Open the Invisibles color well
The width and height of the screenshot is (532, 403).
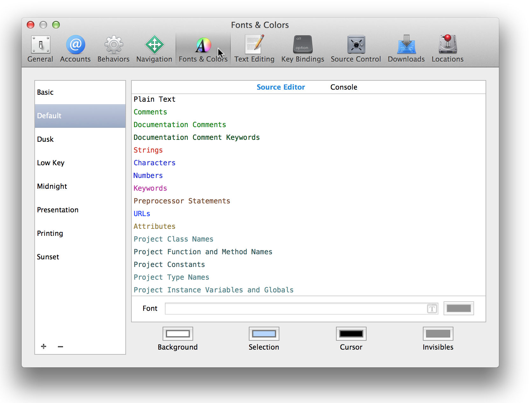coord(438,334)
